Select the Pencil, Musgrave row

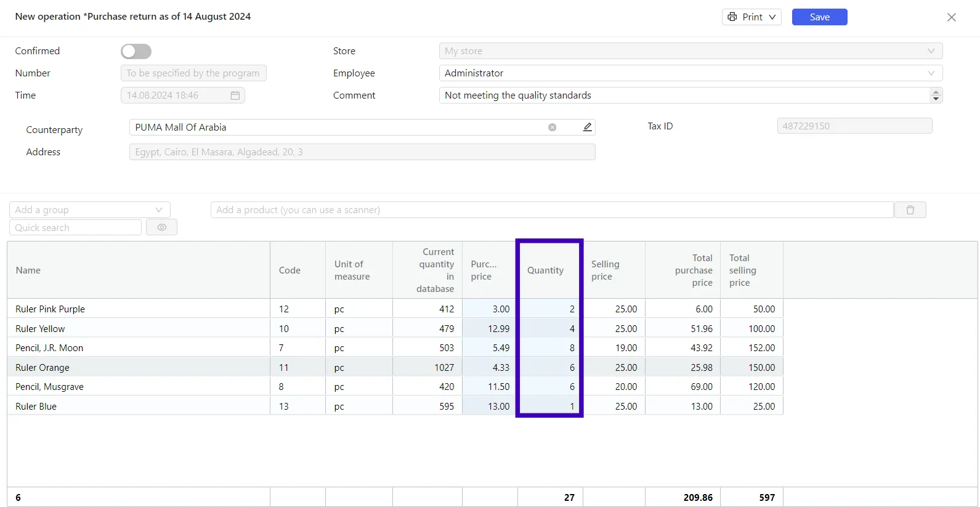pyautogui.click(x=395, y=387)
